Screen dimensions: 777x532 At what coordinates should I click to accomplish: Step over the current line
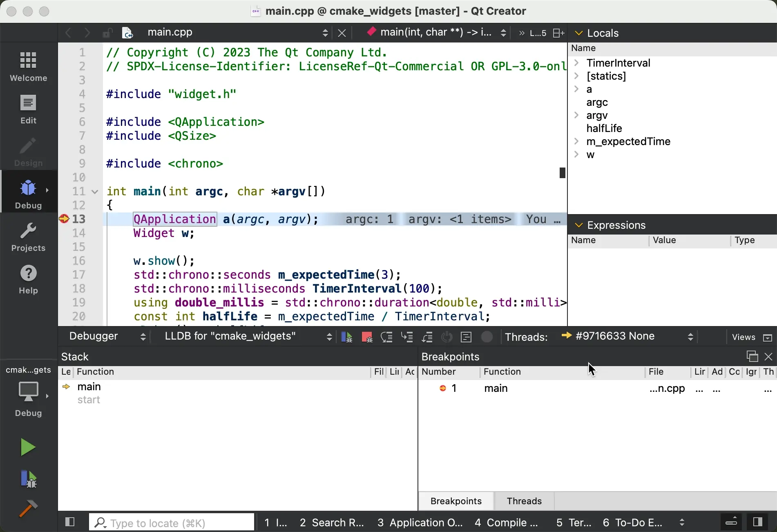(386, 336)
